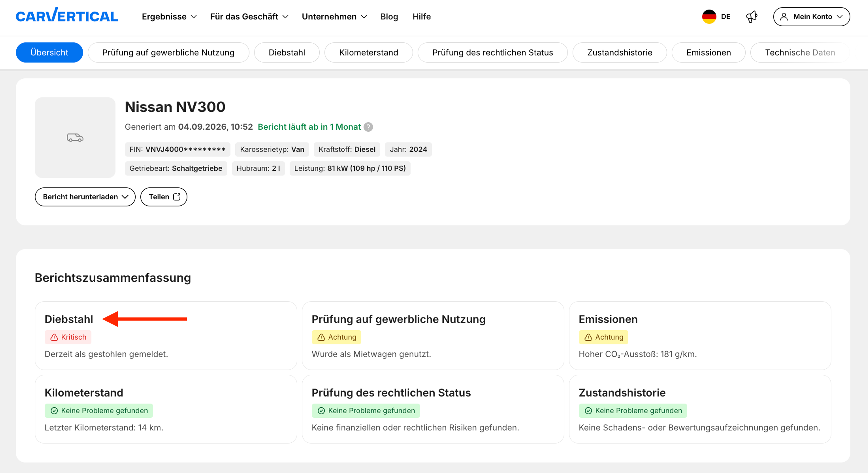Select the Zustandshistorie tab
Image resolution: width=868 pixels, height=473 pixels.
coord(620,53)
